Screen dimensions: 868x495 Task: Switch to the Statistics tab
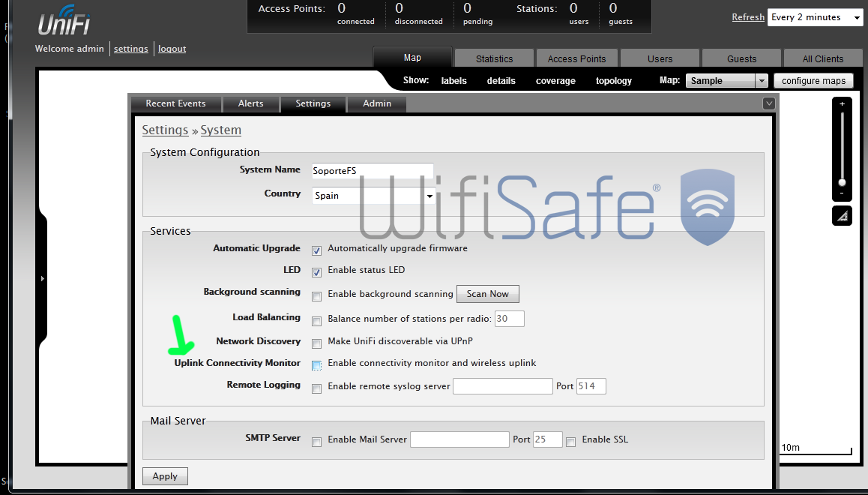click(494, 58)
